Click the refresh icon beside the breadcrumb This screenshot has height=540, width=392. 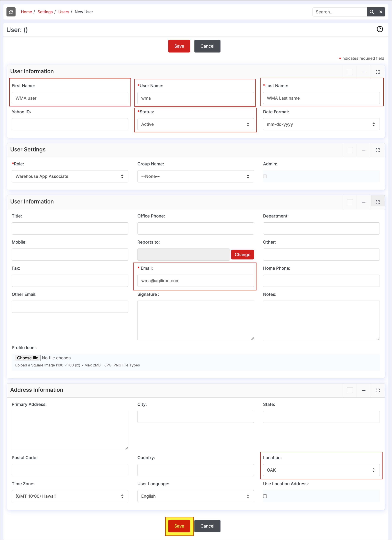point(11,12)
